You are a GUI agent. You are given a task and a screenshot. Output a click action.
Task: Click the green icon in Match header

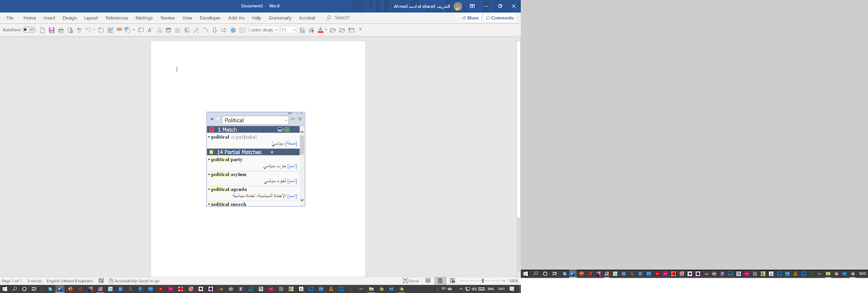(x=287, y=130)
